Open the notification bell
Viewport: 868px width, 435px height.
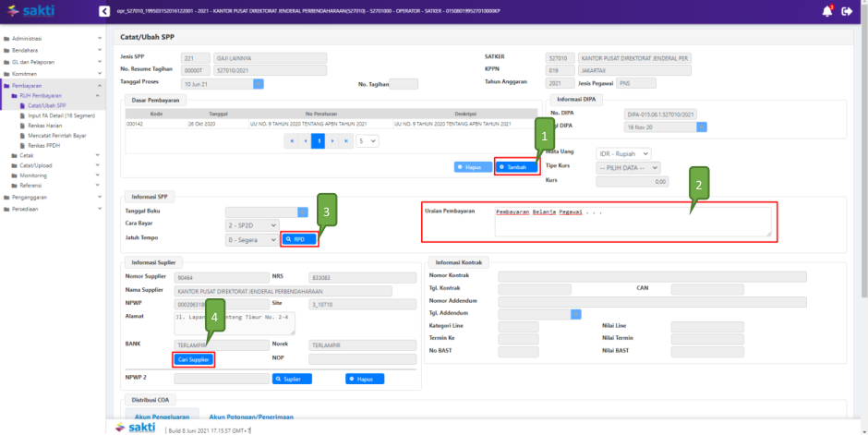click(x=826, y=11)
